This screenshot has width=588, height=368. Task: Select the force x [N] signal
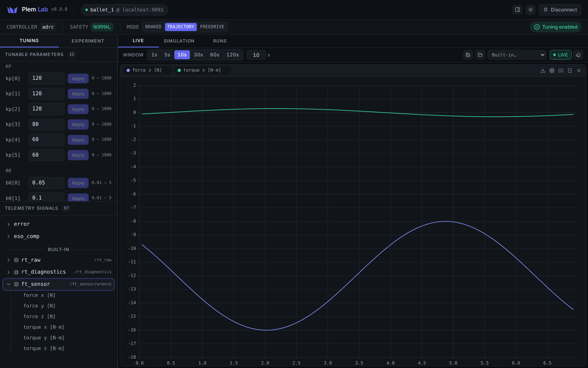click(40, 295)
